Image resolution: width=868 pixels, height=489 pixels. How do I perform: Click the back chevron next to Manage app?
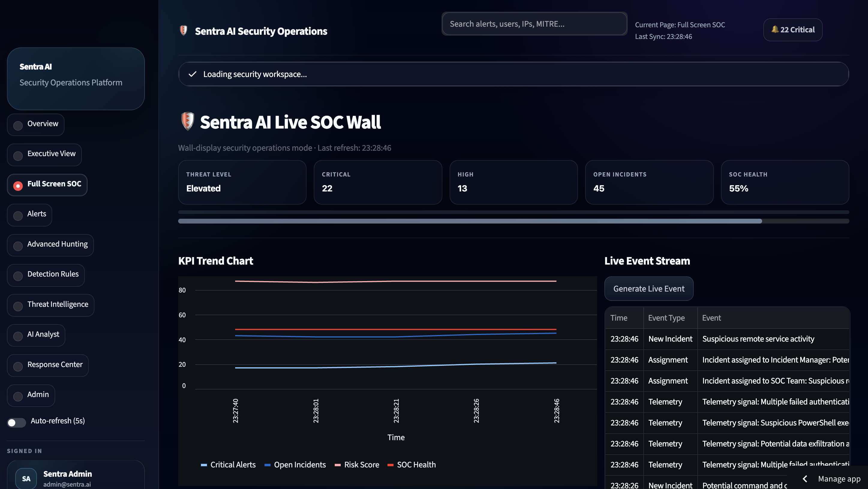[805, 479]
